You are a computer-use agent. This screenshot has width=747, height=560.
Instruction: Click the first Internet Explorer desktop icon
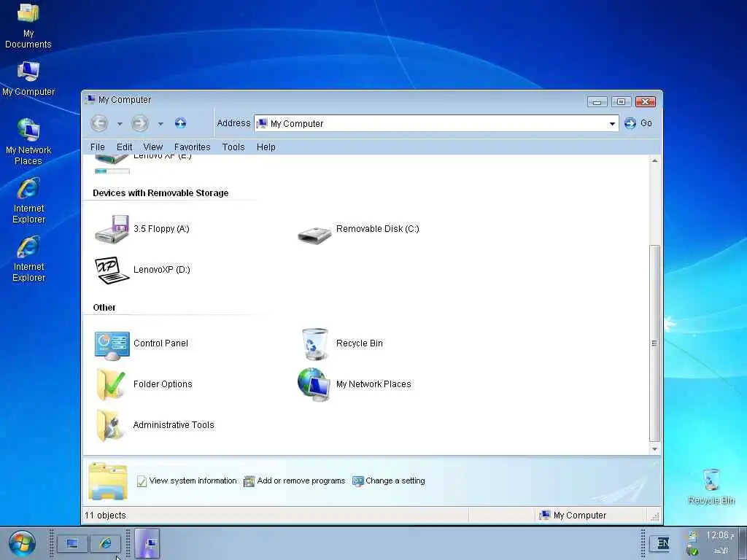point(28,201)
